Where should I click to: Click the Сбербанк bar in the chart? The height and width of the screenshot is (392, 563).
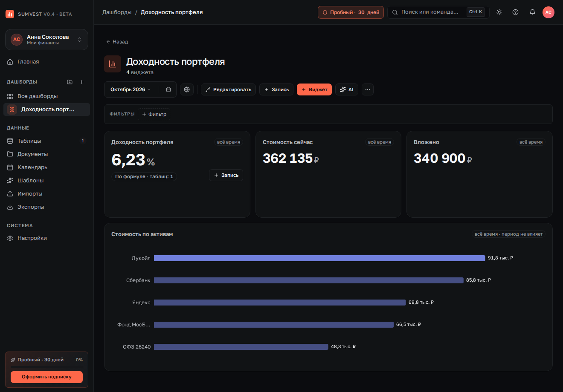pos(308,280)
